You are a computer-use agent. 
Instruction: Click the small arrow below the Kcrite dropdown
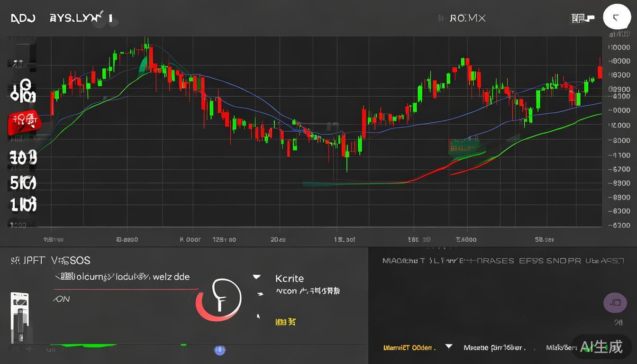[260, 294]
